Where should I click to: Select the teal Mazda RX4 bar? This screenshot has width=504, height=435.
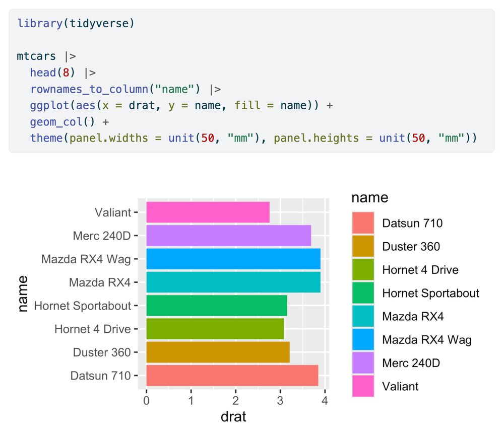[233, 282]
